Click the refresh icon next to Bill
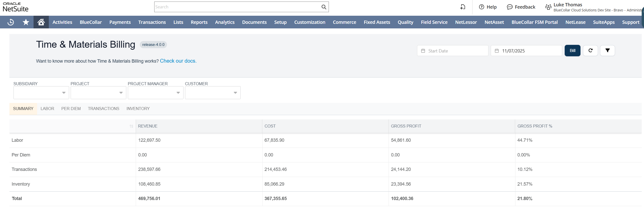This screenshot has height=214, width=644. [590, 51]
